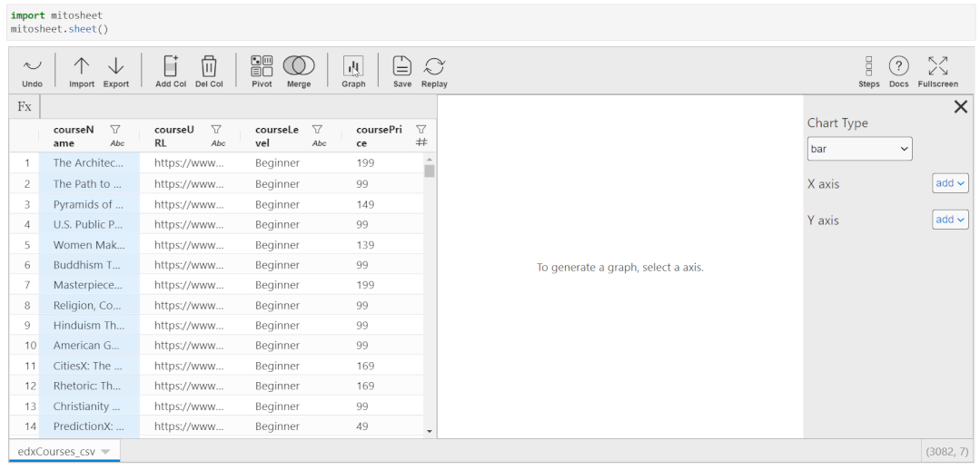The image size is (980, 470).
Task: Click the Abc type icon under courseURL
Action: click(x=218, y=143)
